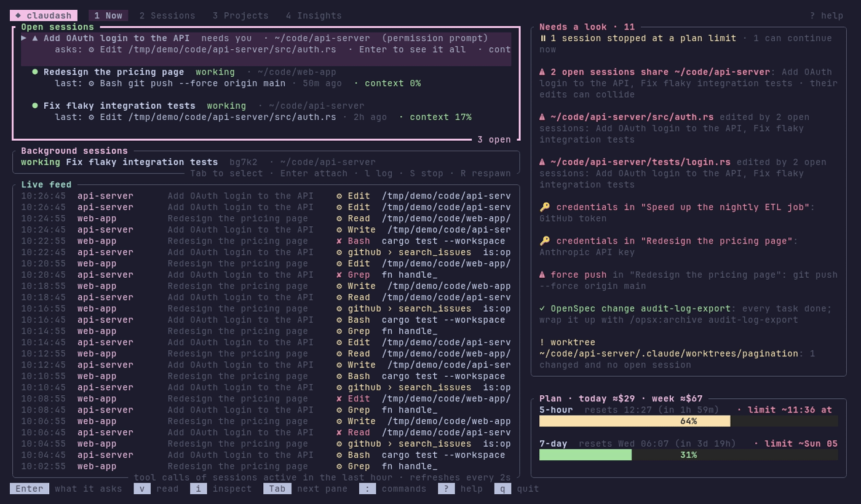Click the key icon for the nightly ETL job credentials
Image resolution: width=861 pixels, height=504 pixels.
(x=545, y=207)
